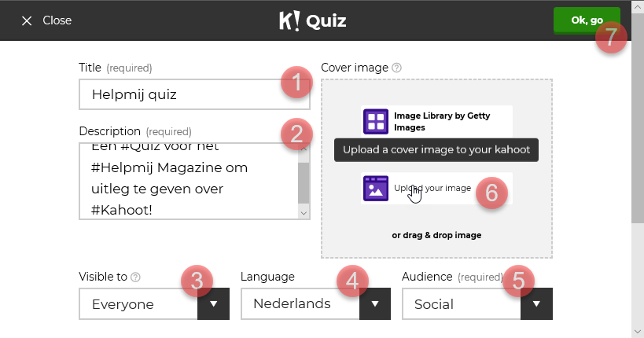Open the Visible to dropdown arrow
The image size is (644, 338).
[x=214, y=304]
